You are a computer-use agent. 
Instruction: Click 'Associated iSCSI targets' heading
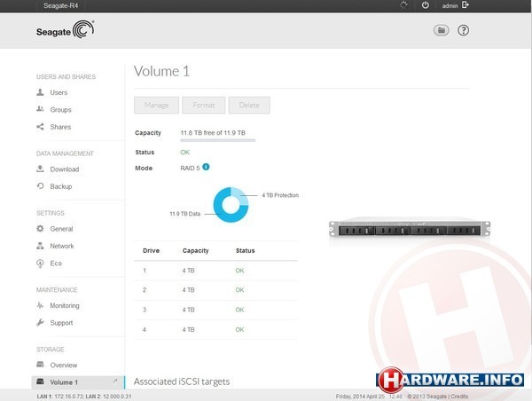[182, 381]
